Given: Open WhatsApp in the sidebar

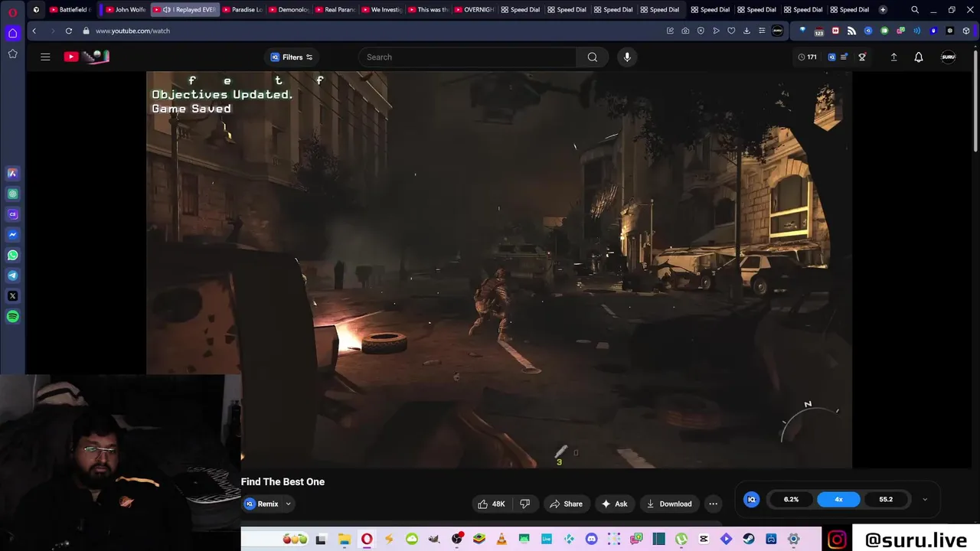Looking at the screenshot, I should (x=13, y=255).
